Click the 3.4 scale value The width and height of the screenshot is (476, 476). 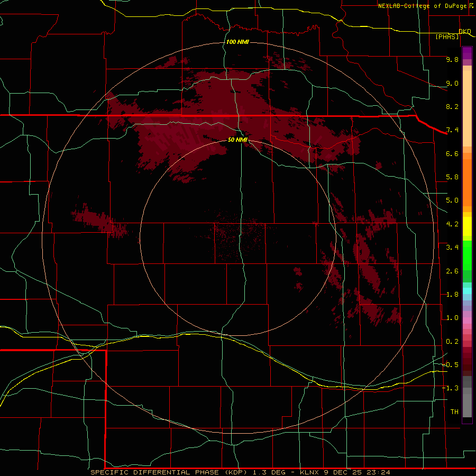click(452, 248)
